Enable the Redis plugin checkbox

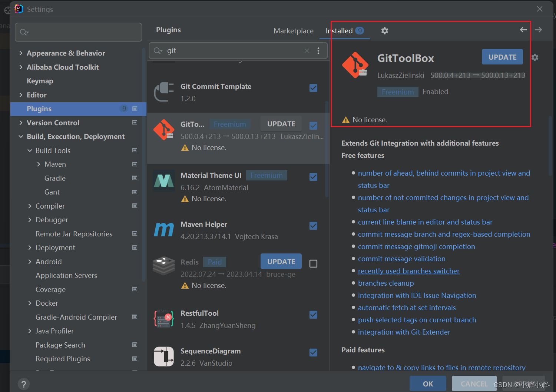pos(313,263)
